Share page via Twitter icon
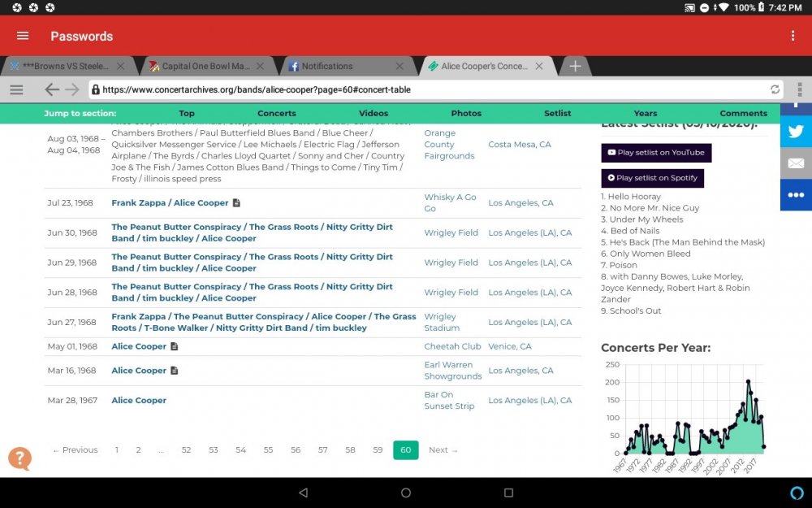Viewport: 812px width, 508px height. click(796, 131)
